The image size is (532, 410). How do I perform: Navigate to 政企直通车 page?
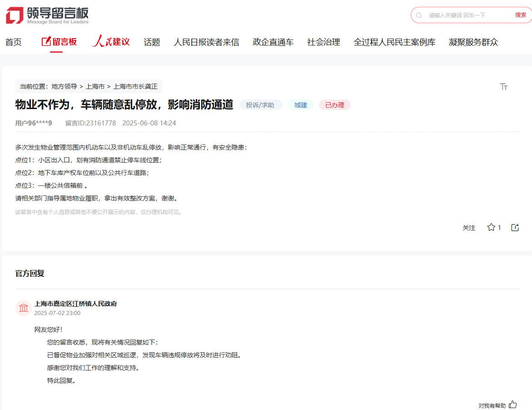tap(273, 42)
